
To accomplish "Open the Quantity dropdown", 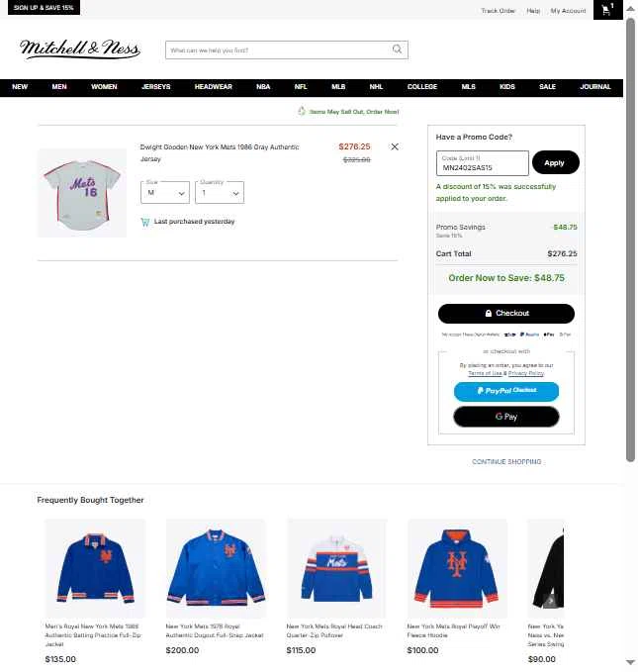I will click(x=220, y=193).
